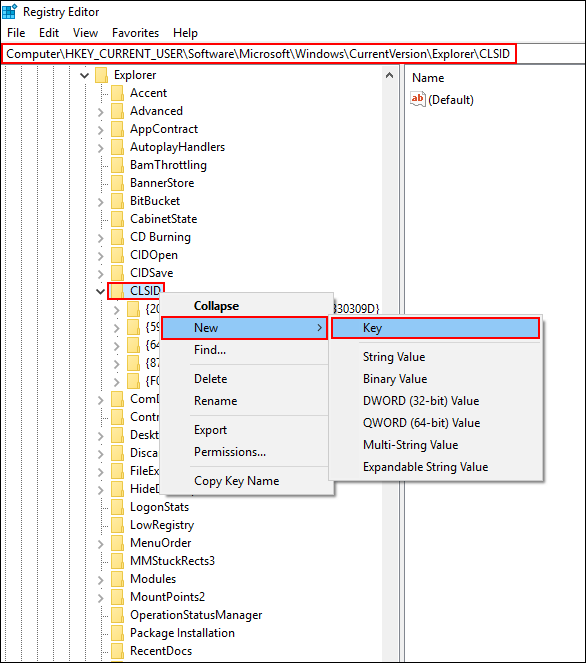Click the (Default) string value icon
Image resolution: width=586 pixels, height=663 pixels.
418,99
